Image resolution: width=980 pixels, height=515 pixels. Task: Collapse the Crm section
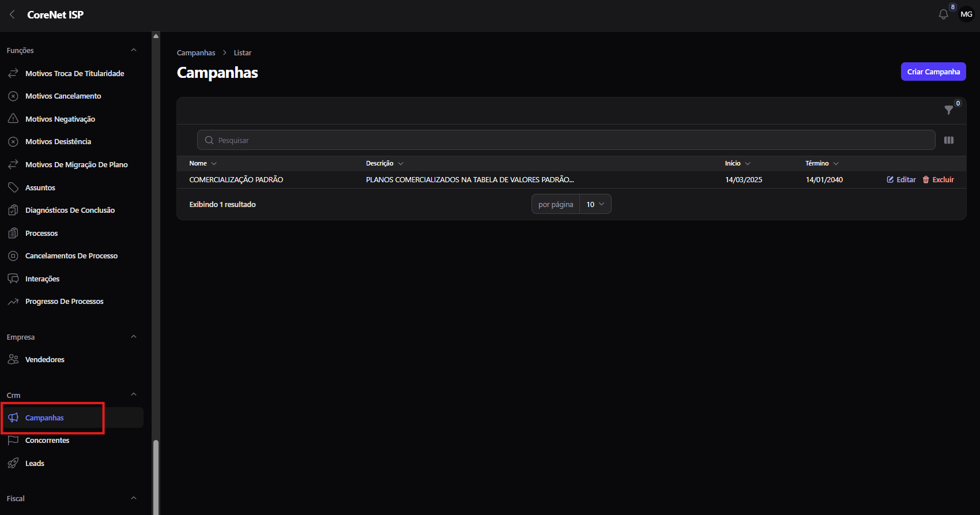[134, 394]
